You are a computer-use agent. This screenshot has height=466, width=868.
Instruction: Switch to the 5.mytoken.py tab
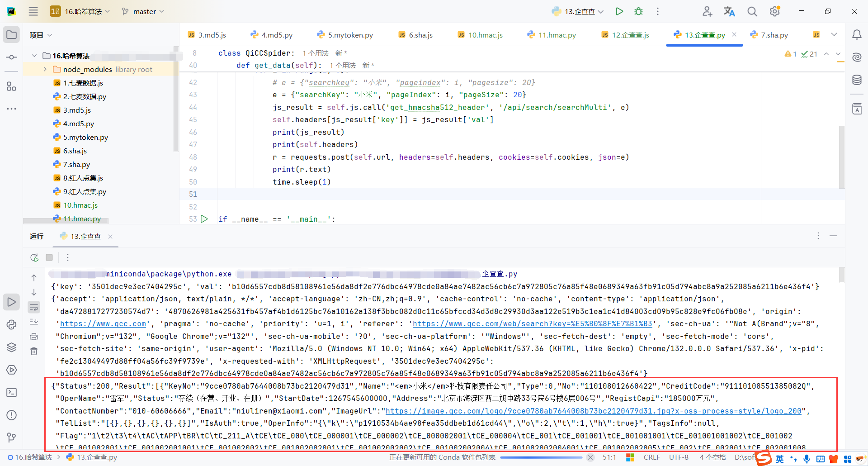[x=345, y=35]
